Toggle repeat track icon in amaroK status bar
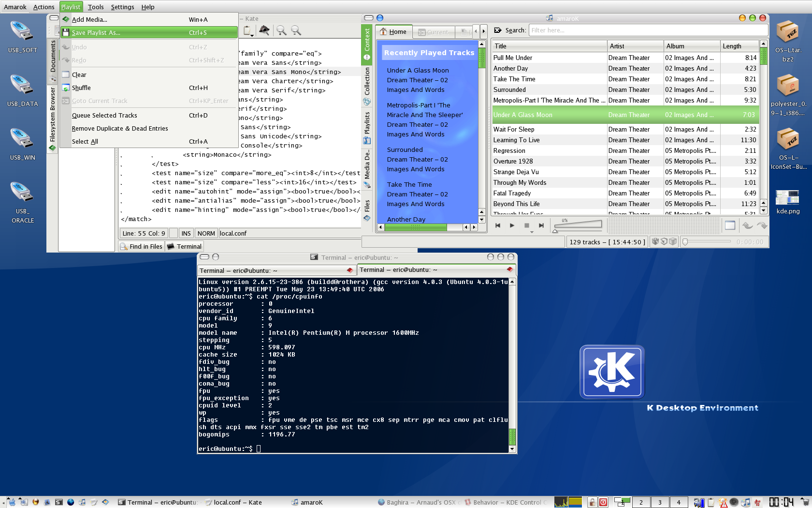This screenshot has width=812, height=508. (x=664, y=241)
